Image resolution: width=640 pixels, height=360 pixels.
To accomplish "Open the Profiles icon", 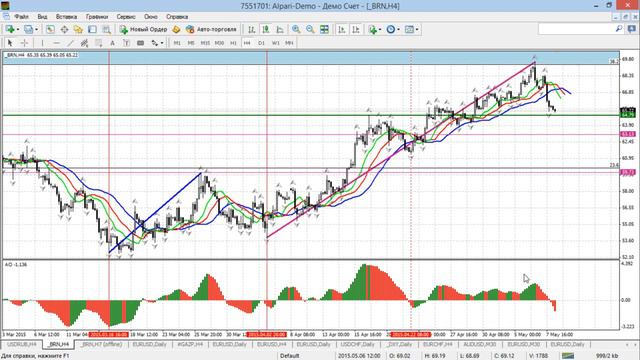I will pos(28,29).
